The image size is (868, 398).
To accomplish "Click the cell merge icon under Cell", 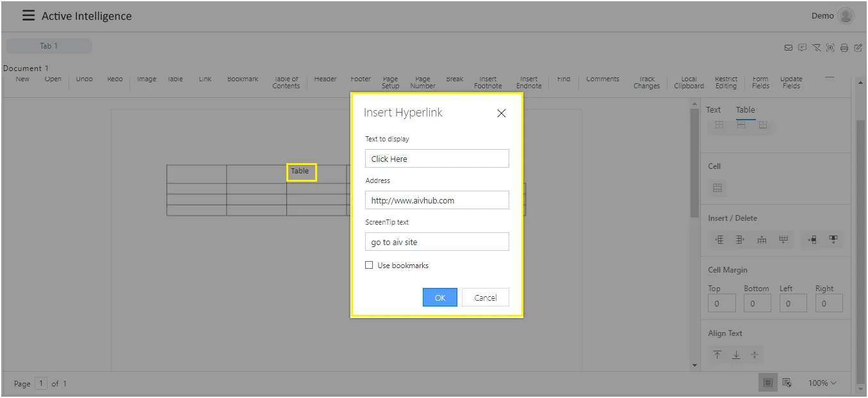I will [x=717, y=187].
